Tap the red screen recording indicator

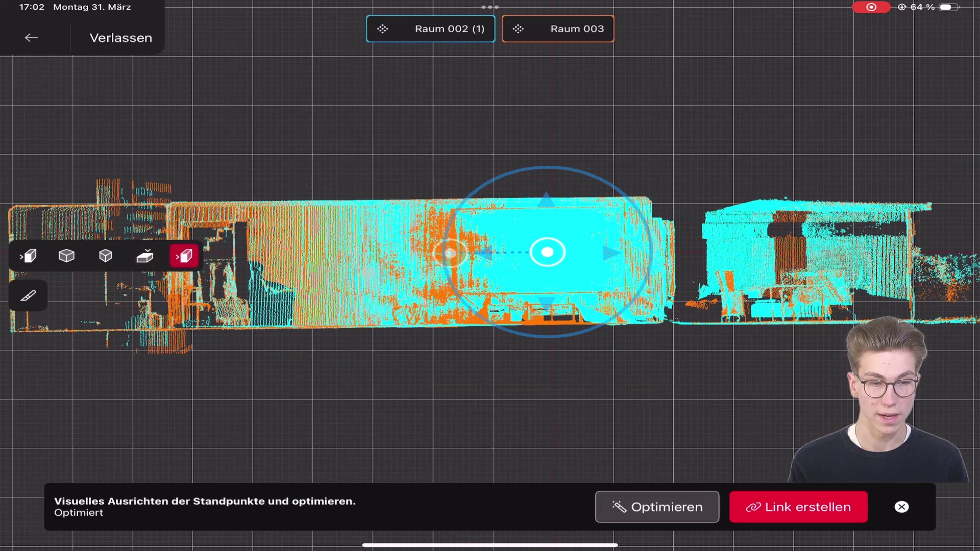[x=871, y=7]
